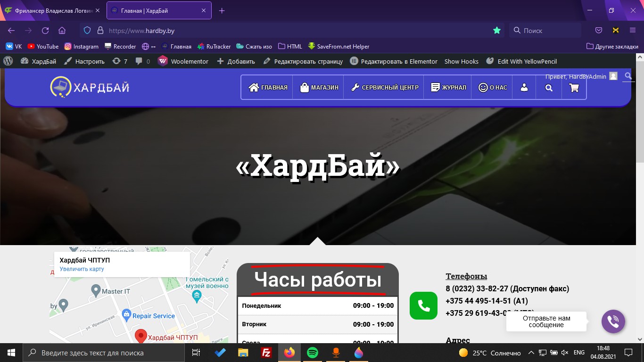Open the ГЛАВНАЯ menu item

268,88
